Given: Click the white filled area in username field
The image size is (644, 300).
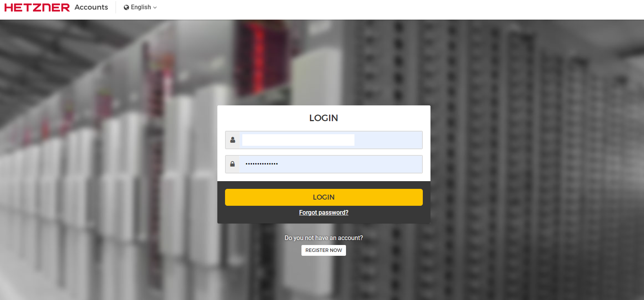Looking at the screenshot, I should point(298,140).
